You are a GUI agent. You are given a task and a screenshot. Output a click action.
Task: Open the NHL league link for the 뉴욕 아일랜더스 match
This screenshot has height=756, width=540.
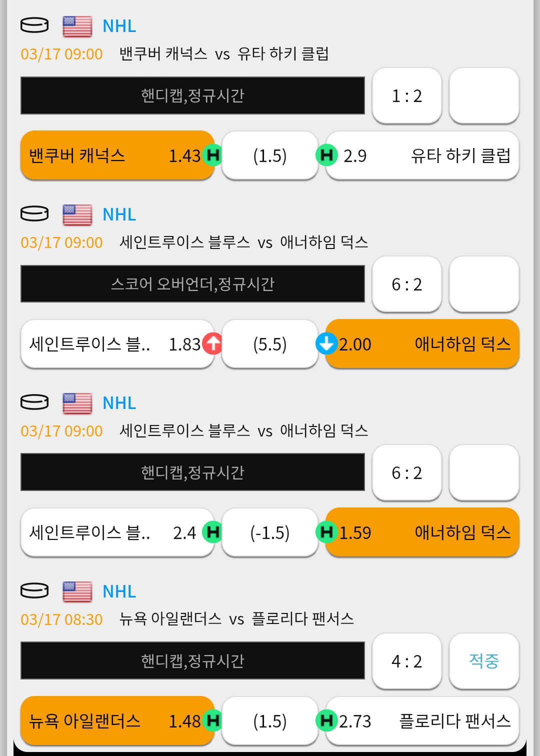coord(119,591)
